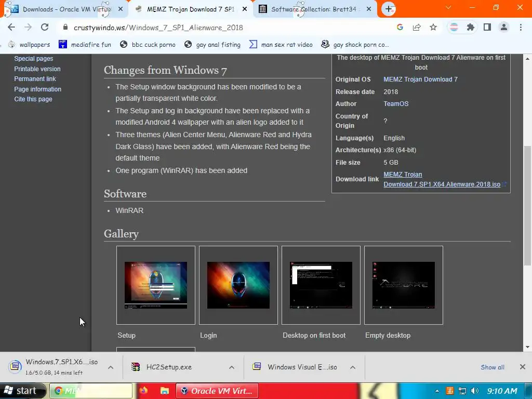Show hidden system tray icons
This screenshot has width=532, height=399.
(x=437, y=391)
